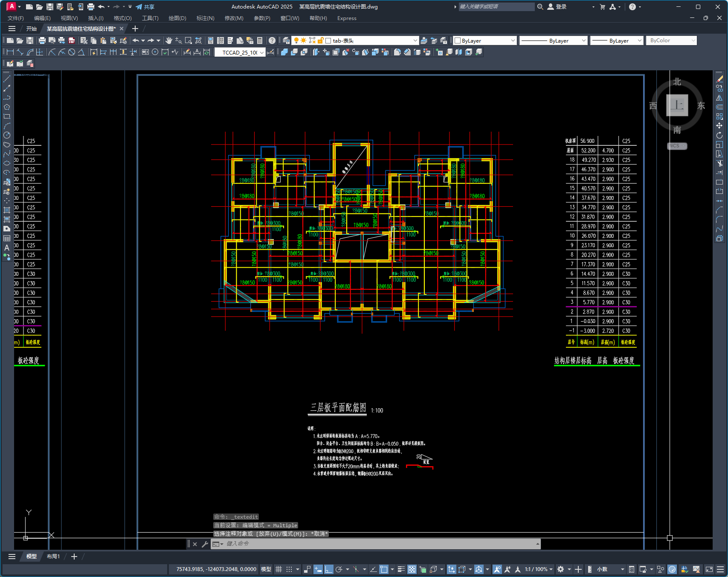Click the Multiline Text tool

(7, 248)
